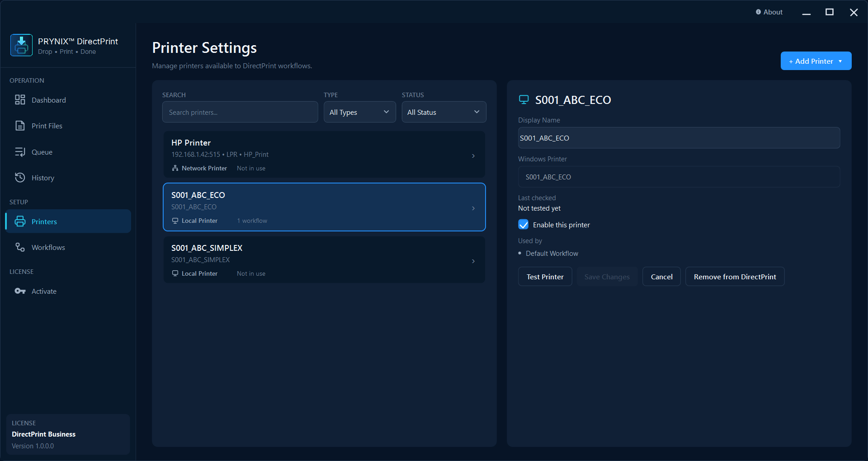Click Remove from DirectPrint button
This screenshot has width=868, height=461.
click(735, 277)
